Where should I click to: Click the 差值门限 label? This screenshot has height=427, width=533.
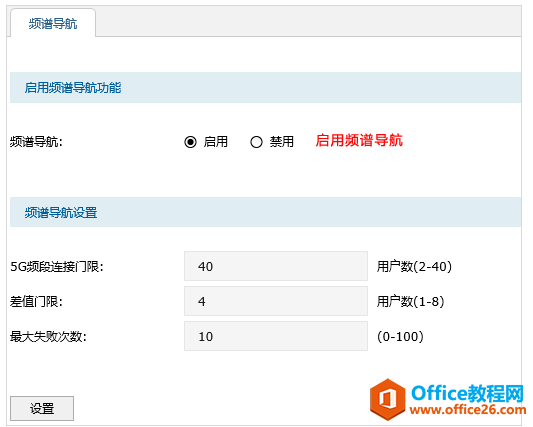[x=36, y=302]
